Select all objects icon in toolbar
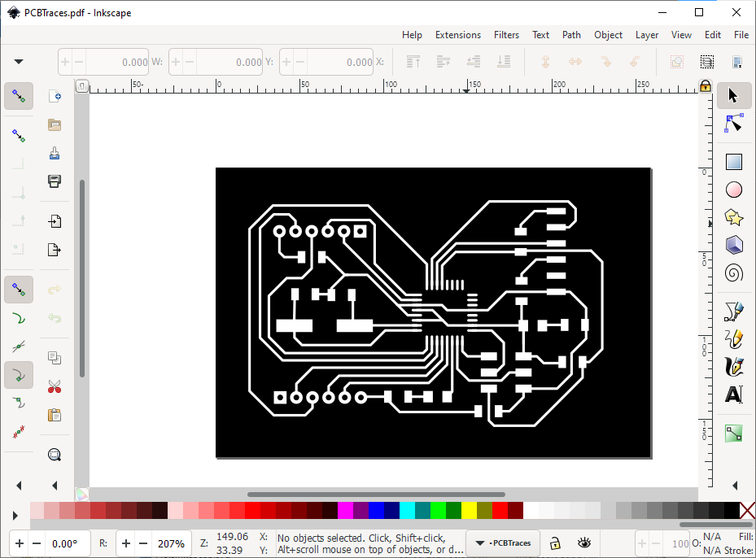Viewport: 756px width, 558px height. 736,62
